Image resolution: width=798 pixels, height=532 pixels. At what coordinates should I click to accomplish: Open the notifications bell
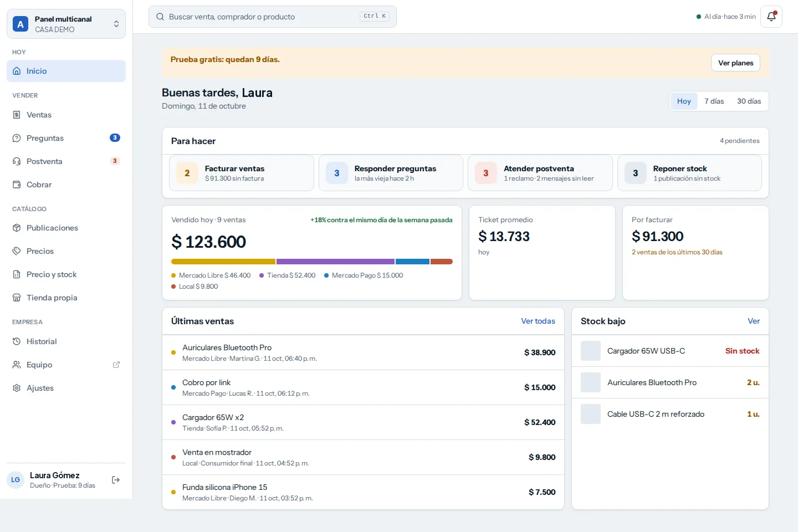(771, 17)
